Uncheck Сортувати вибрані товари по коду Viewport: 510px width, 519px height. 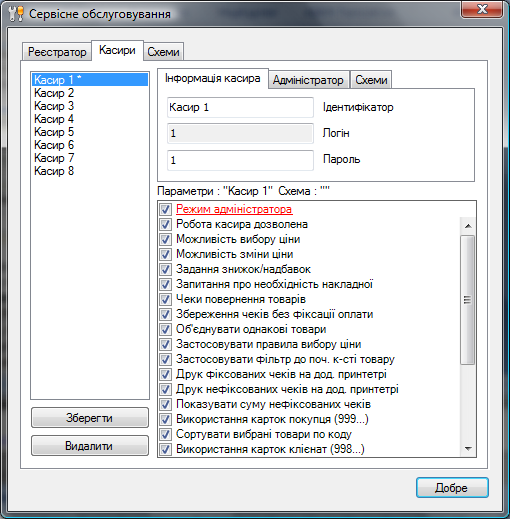coord(165,434)
